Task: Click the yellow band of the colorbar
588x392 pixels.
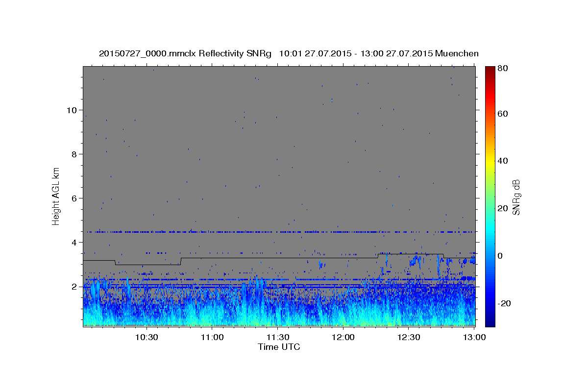Action: [490, 161]
